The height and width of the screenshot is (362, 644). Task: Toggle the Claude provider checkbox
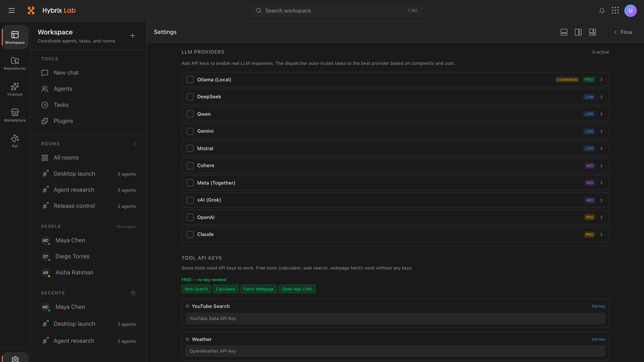click(x=190, y=235)
